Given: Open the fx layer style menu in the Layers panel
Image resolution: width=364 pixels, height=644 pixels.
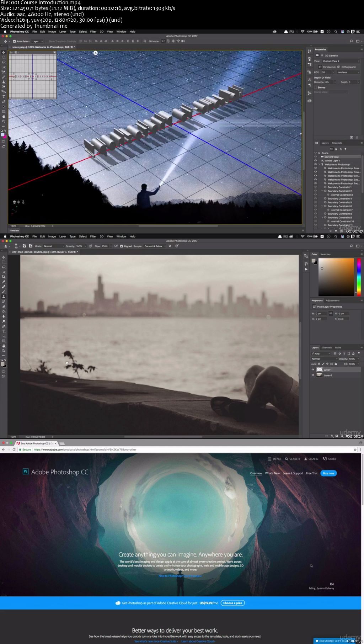Looking at the screenshot, I should click(332, 436).
